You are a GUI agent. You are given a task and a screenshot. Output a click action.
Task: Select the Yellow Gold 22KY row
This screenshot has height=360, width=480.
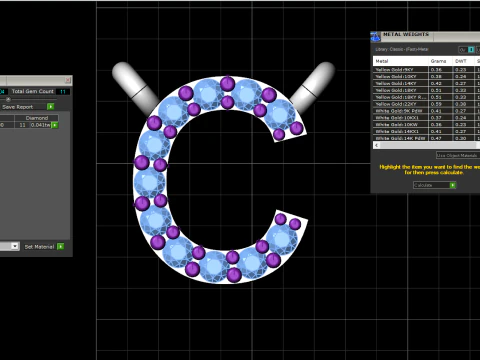click(x=427, y=104)
